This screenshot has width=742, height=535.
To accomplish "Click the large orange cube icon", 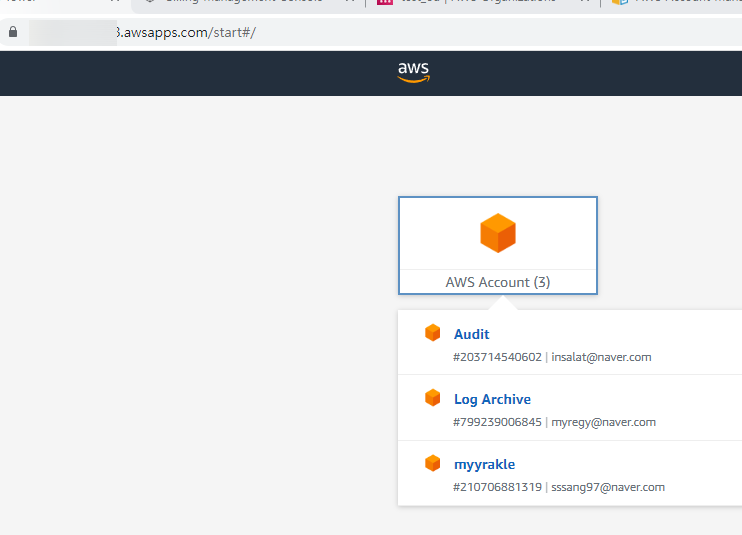I will click(498, 233).
